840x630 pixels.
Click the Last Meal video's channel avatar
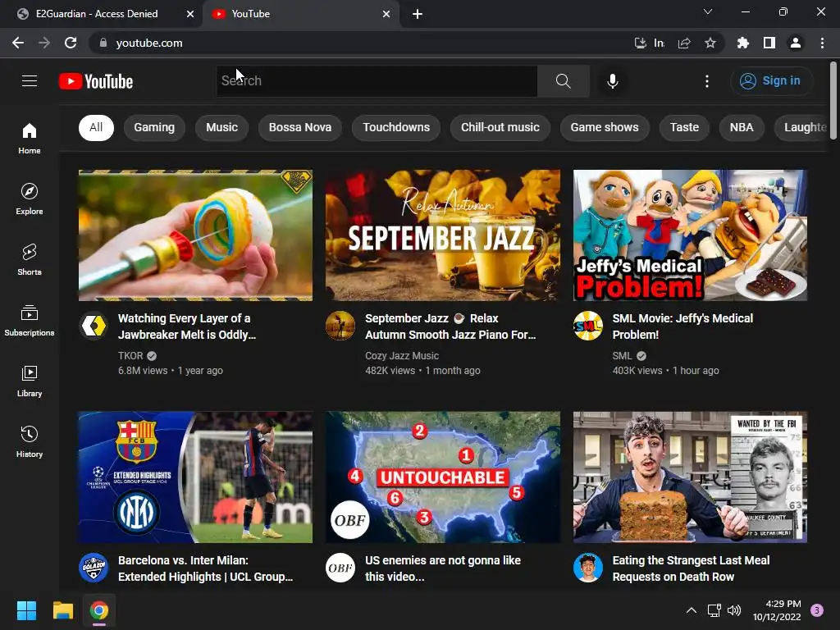click(587, 568)
